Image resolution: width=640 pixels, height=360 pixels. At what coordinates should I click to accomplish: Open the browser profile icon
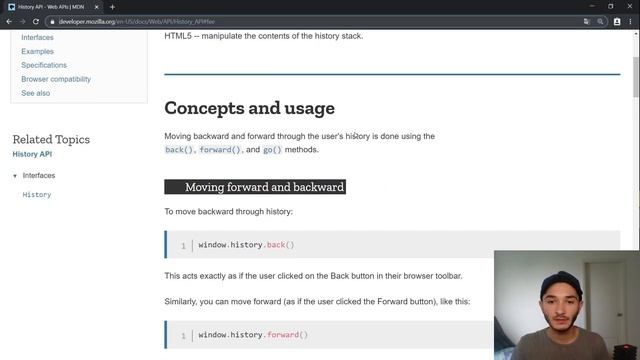pyautogui.click(x=617, y=22)
